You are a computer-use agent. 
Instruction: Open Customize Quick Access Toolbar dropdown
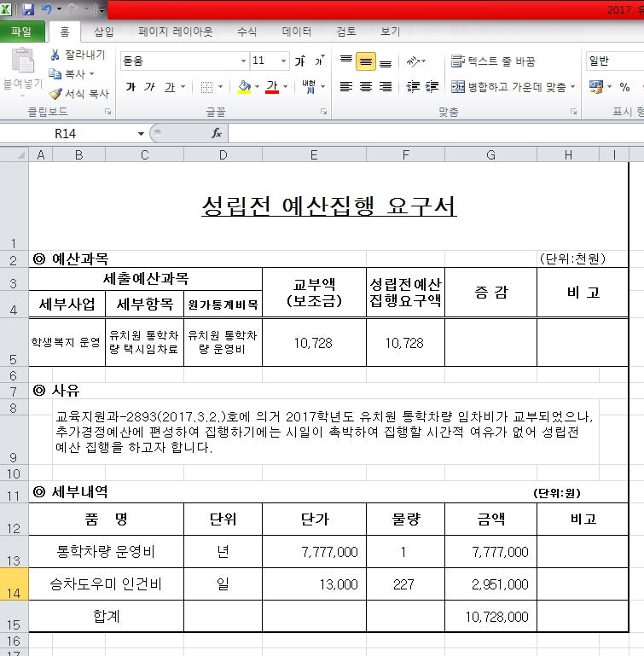(x=101, y=9)
